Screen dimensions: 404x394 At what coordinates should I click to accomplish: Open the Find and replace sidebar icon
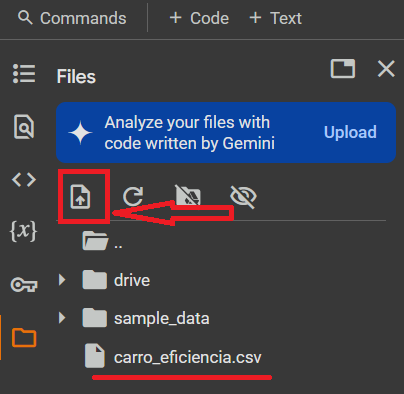(24, 126)
